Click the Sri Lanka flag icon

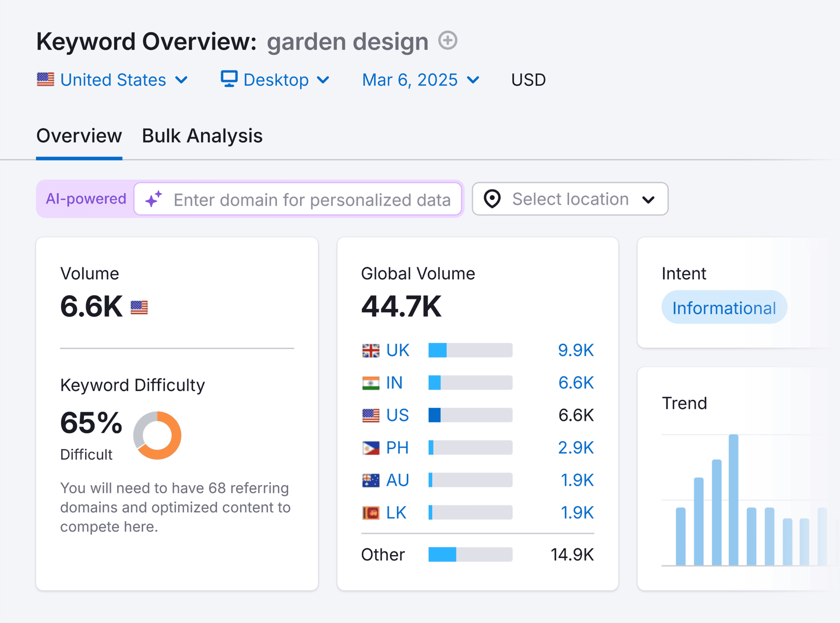point(371,513)
